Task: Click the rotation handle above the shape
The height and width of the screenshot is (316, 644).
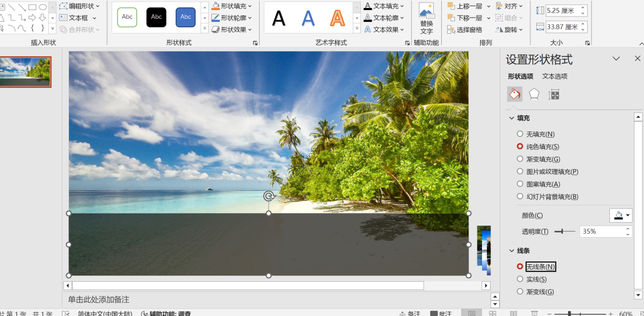Action: click(x=269, y=196)
